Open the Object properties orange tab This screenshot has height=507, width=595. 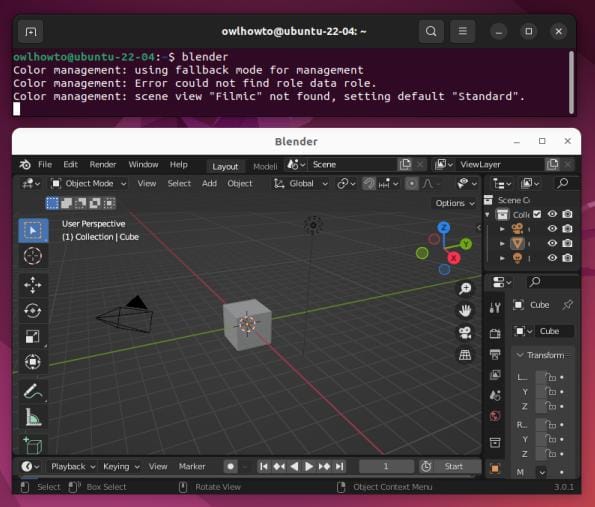click(495, 469)
